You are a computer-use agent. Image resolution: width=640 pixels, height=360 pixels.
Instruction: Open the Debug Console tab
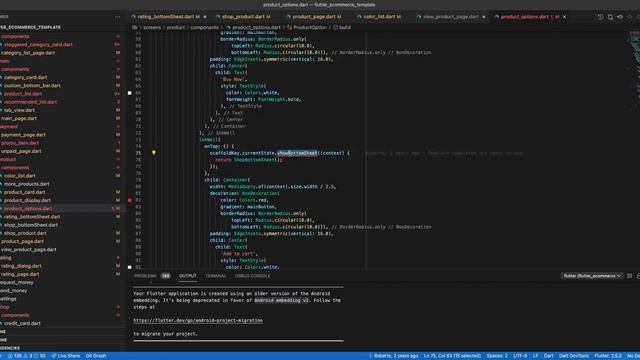252,276
